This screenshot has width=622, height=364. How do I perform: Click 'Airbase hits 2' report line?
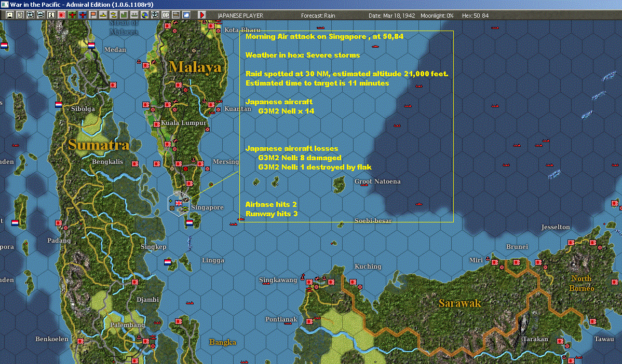(x=271, y=204)
